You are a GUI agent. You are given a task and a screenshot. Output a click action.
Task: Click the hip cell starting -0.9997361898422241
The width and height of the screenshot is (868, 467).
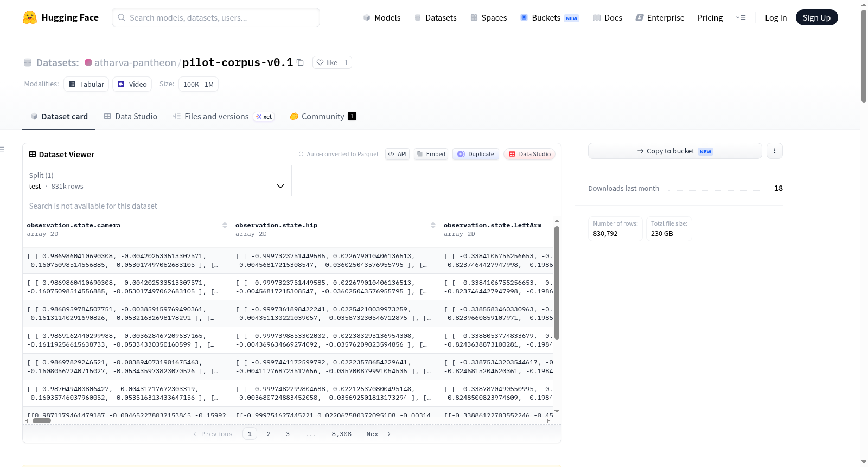(335, 314)
